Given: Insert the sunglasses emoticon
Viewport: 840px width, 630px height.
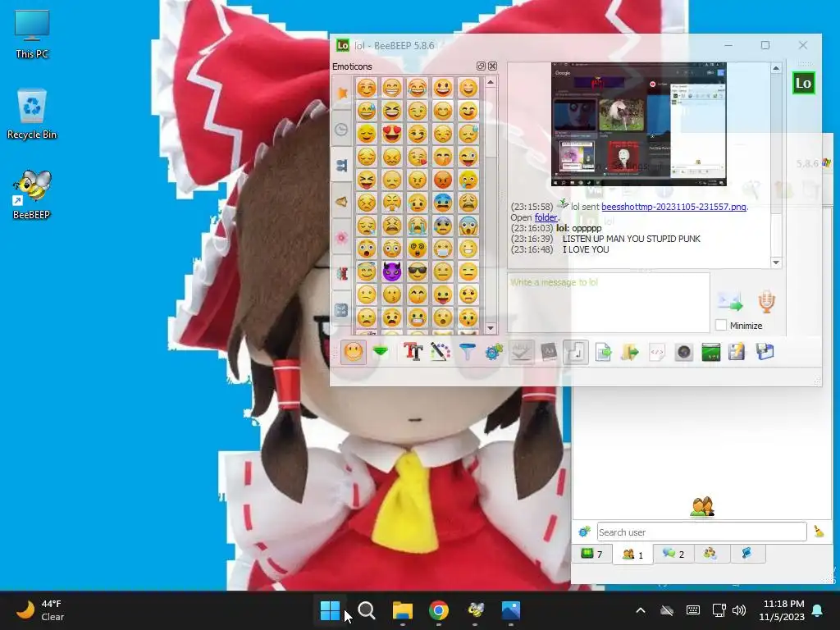Looking at the screenshot, I should pyautogui.click(x=418, y=272).
